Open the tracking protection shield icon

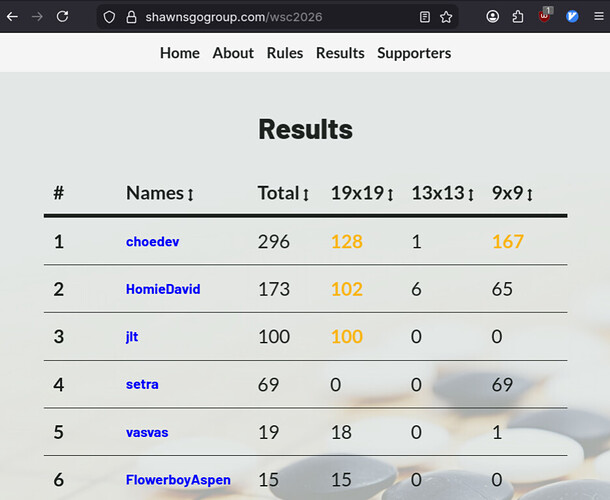[109, 17]
